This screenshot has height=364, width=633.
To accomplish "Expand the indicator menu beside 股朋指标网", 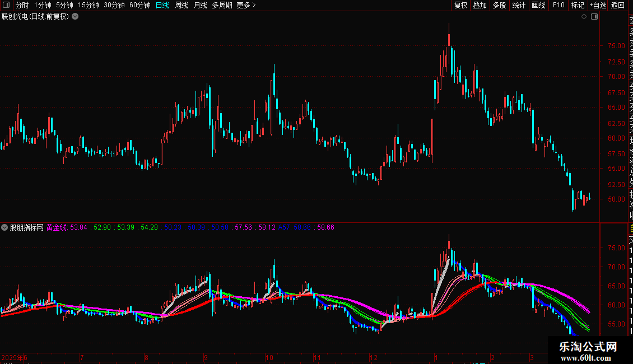I will [4, 227].
